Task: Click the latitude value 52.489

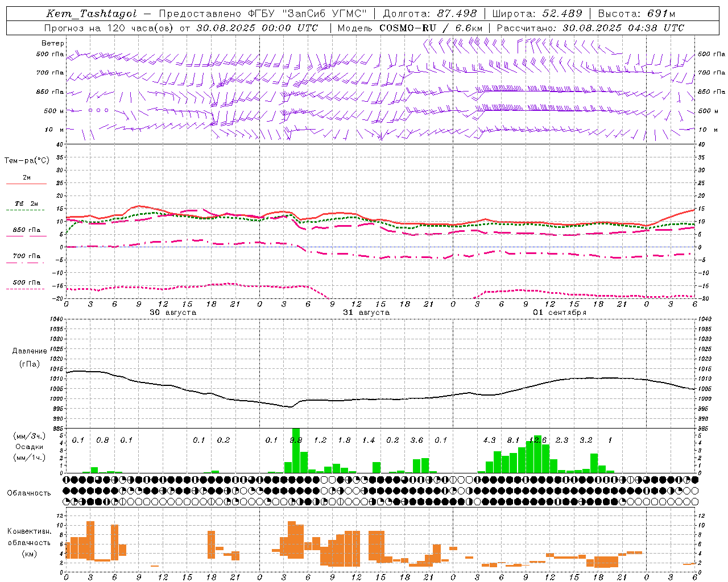Action: pyautogui.click(x=562, y=14)
